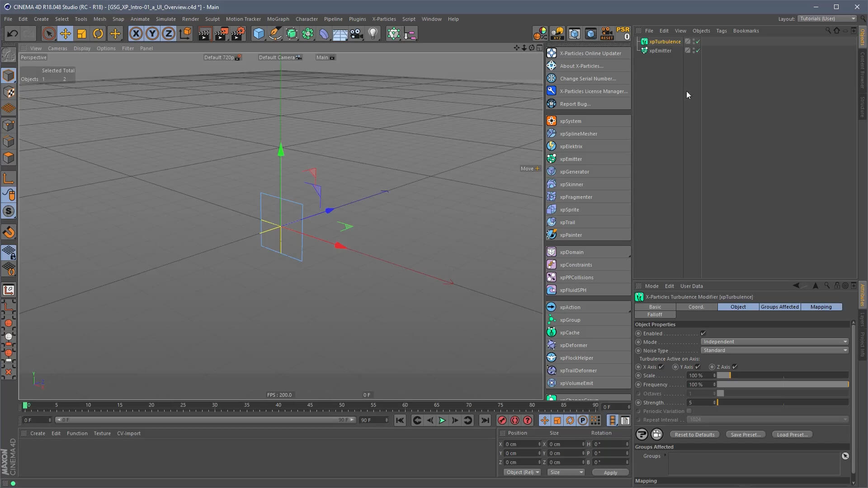Click the Undo arrow icon

click(12, 34)
